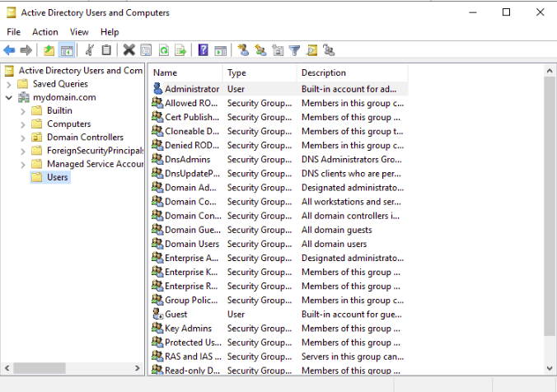Image resolution: width=557 pixels, height=392 pixels.
Task: Sort by the Description column header
Action: click(x=353, y=72)
